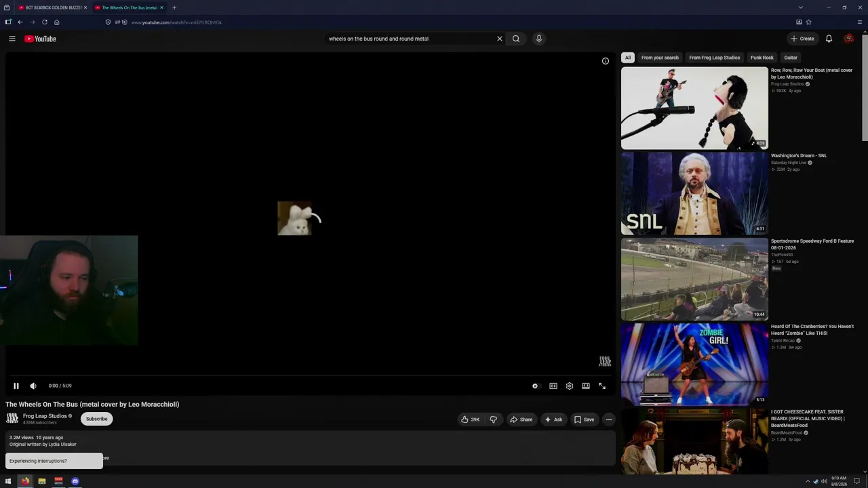This screenshot has width=868, height=488.
Task: Bookmark this page with the star
Action: pyautogui.click(x=808, y=22)
